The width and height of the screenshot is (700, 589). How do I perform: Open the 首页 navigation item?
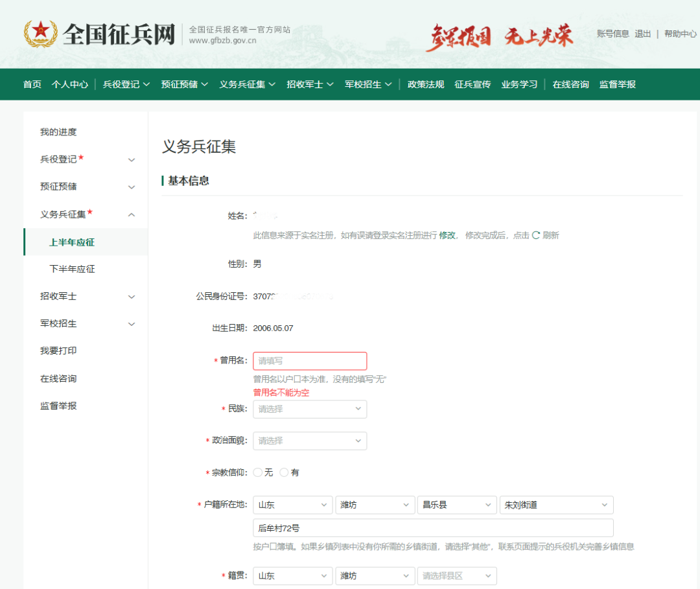click(32, 84)
